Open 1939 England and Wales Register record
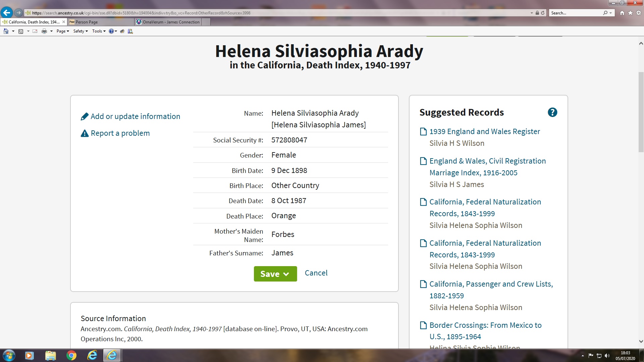The height and width of the screenshot is (362, 644). tap(484, 131)
